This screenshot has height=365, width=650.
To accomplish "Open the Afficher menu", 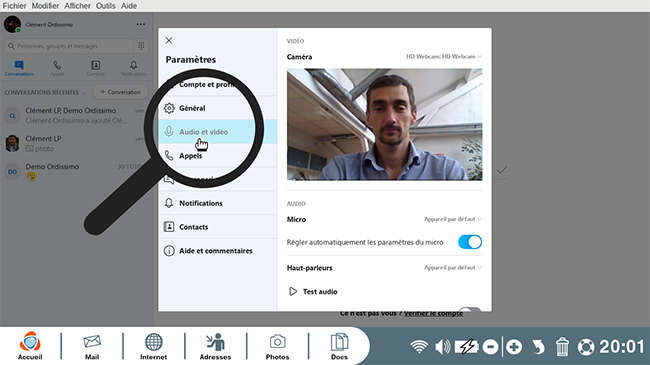I will (78, 6).
